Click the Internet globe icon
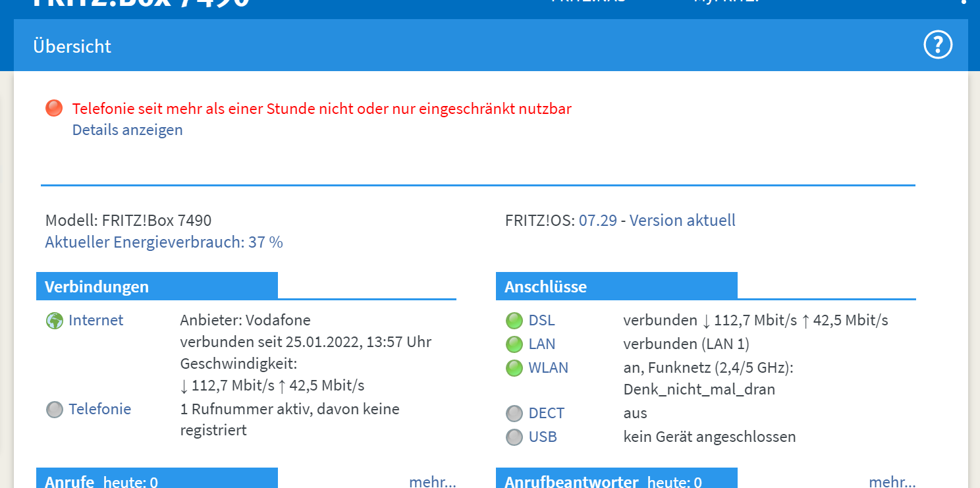 [x=54, y=321]
